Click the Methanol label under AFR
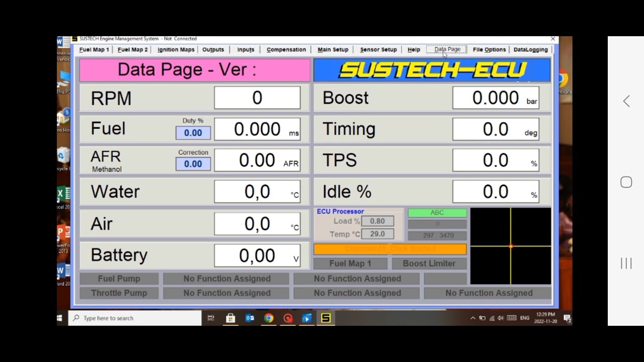Viewport: 644px width, 362px height. (x=107, y=169)
